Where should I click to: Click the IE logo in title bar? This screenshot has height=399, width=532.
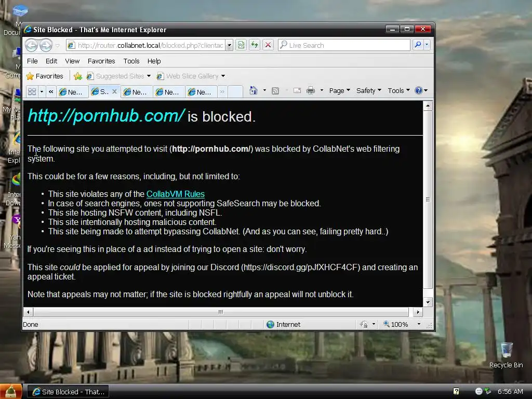tap(28, 30)
